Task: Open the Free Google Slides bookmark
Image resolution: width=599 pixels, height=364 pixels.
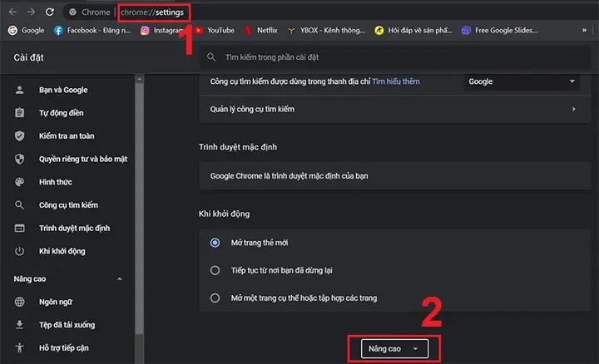Action: (x=499, y=31)
